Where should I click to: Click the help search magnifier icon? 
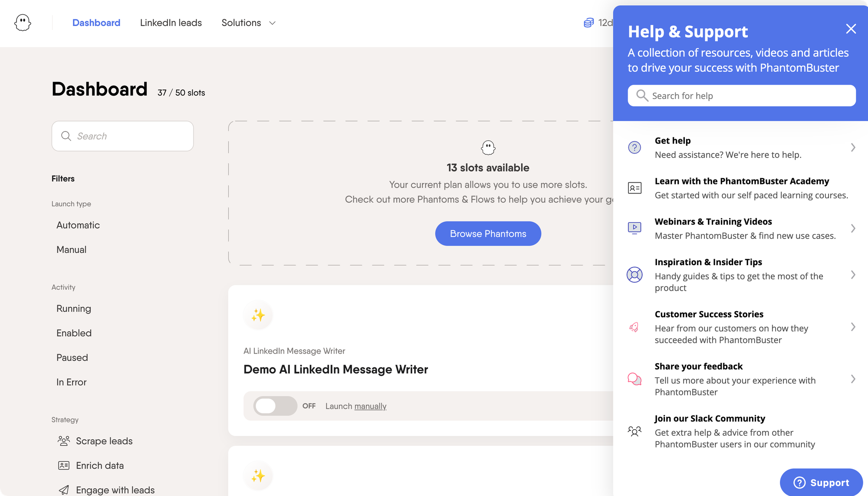[642, 95]
